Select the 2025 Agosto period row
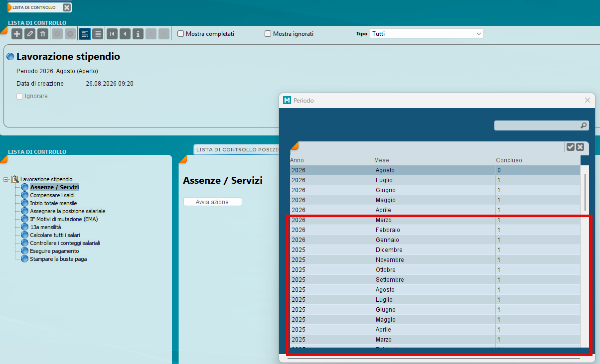 [435, 290]
